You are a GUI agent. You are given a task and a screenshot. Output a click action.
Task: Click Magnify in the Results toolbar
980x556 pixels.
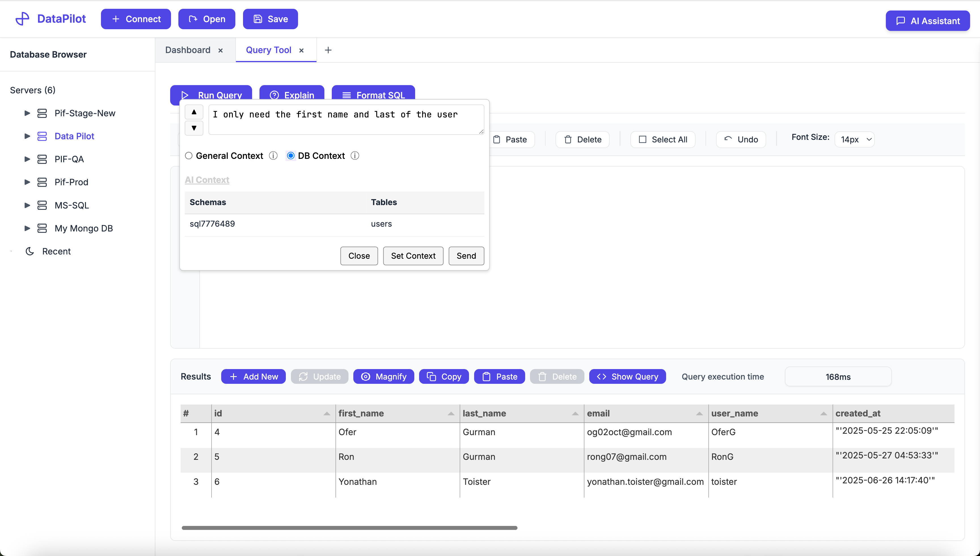(384, 376)
